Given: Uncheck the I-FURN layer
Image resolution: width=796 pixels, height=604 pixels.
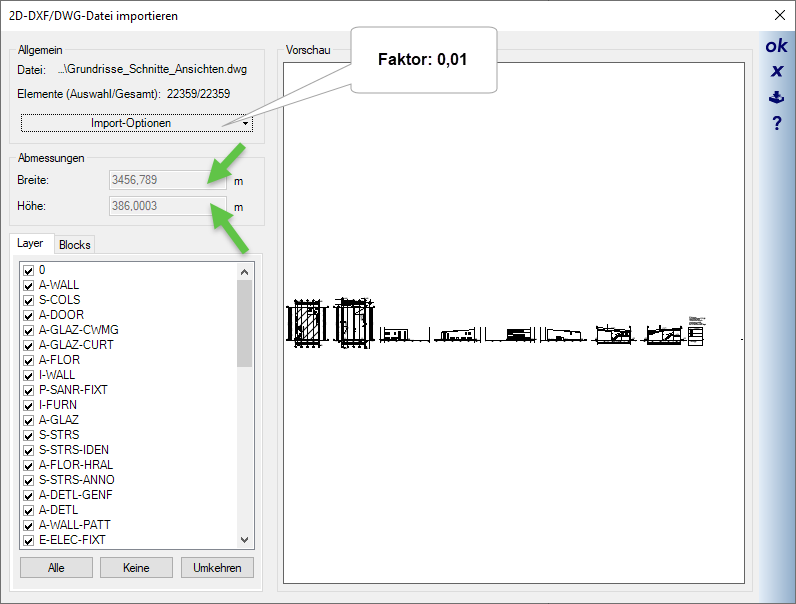Looking at the screenshot, I should click(x=29, y=405).
